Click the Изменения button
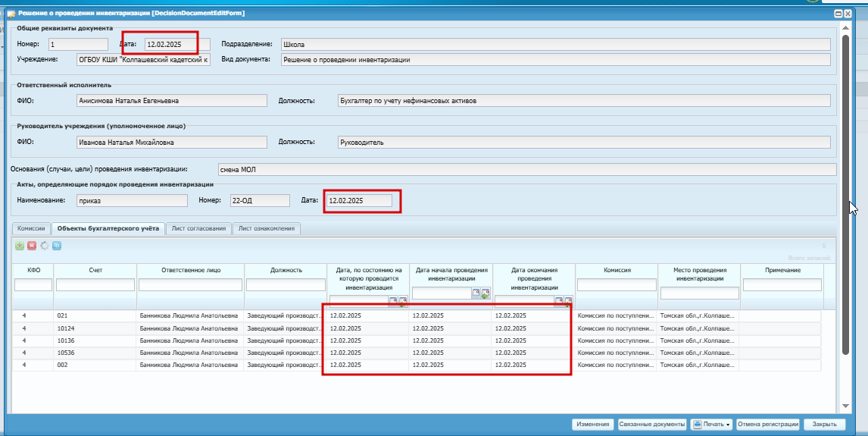This screenshot has height=436, width=868. click(x=592, y=425)
